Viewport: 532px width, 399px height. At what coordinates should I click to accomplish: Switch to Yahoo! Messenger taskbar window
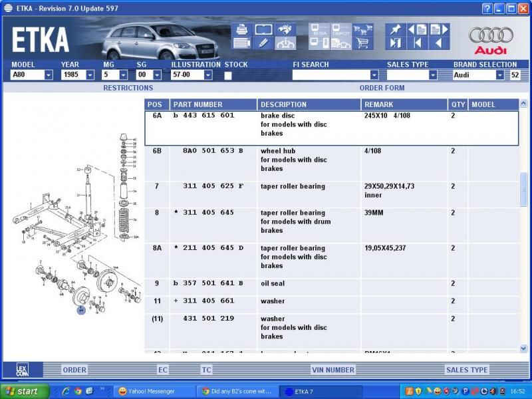tap(154, 392)
